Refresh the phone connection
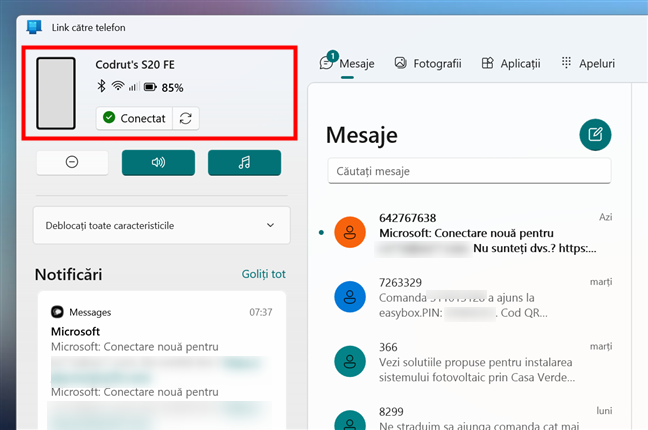Viewport: 648px width, 430px height. point(186,118)
